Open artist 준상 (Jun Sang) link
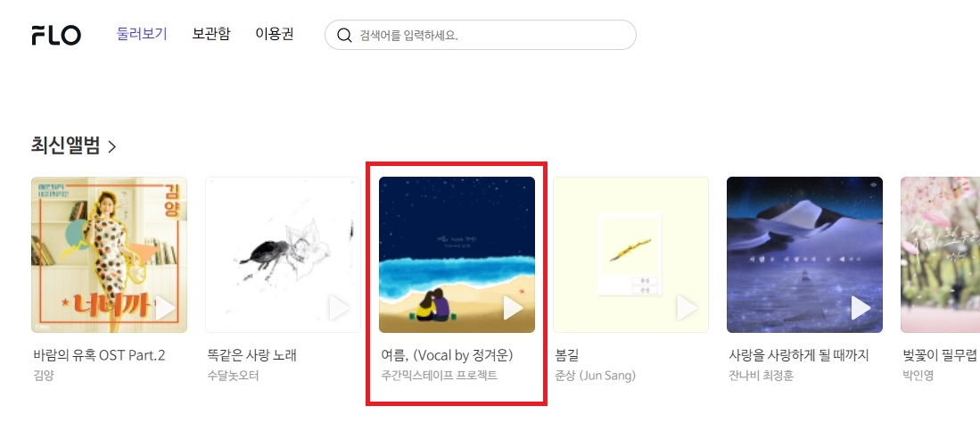The width and height of the screenshot is (980, 423). click(x=595, y=376)
